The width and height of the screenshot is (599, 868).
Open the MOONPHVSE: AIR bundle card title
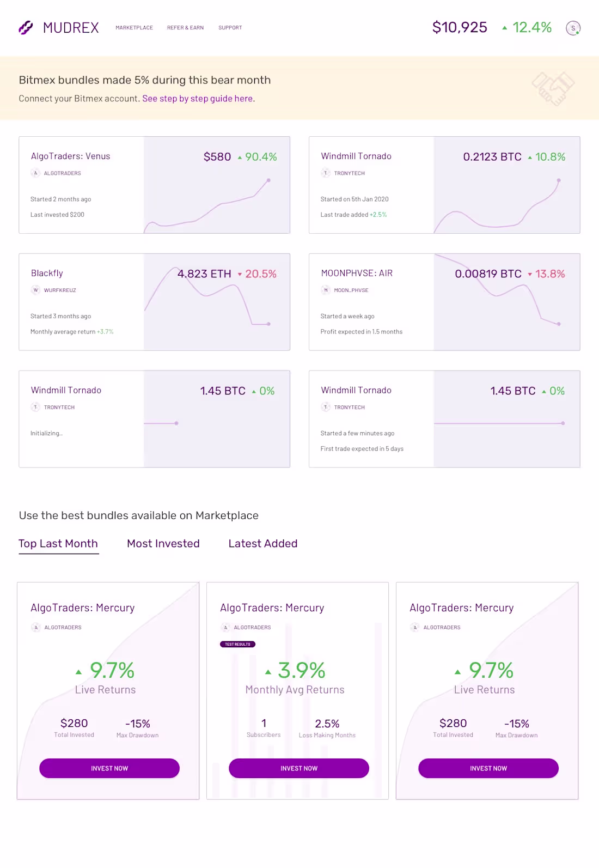coord(357,273)
